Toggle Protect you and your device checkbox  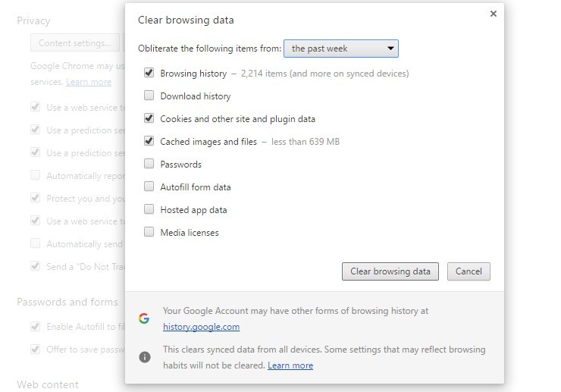point(35,198)
